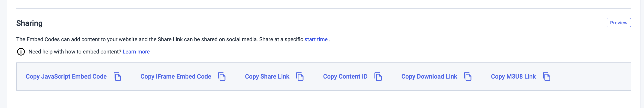Click copy icon next to Download Link
The height and width of the screenshot is (108, 644).
[x=468, y=77]
